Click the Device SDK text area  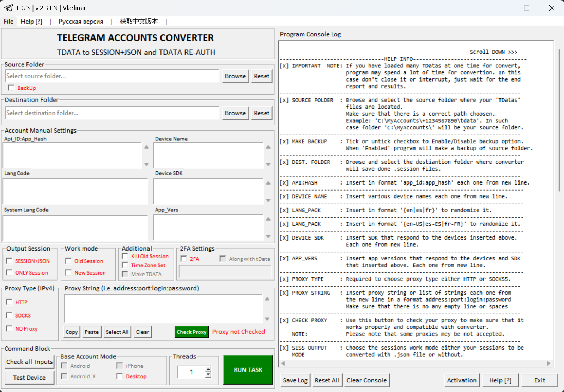tap(208, 192)
